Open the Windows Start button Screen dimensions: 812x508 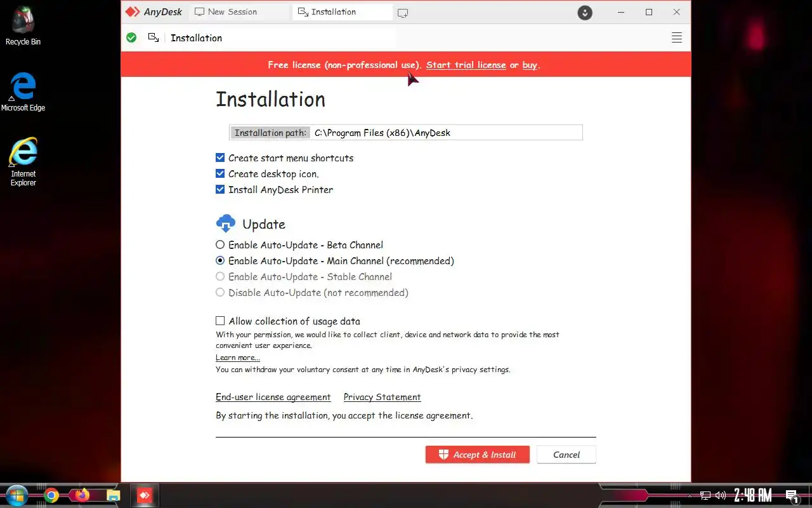[16, 495]
